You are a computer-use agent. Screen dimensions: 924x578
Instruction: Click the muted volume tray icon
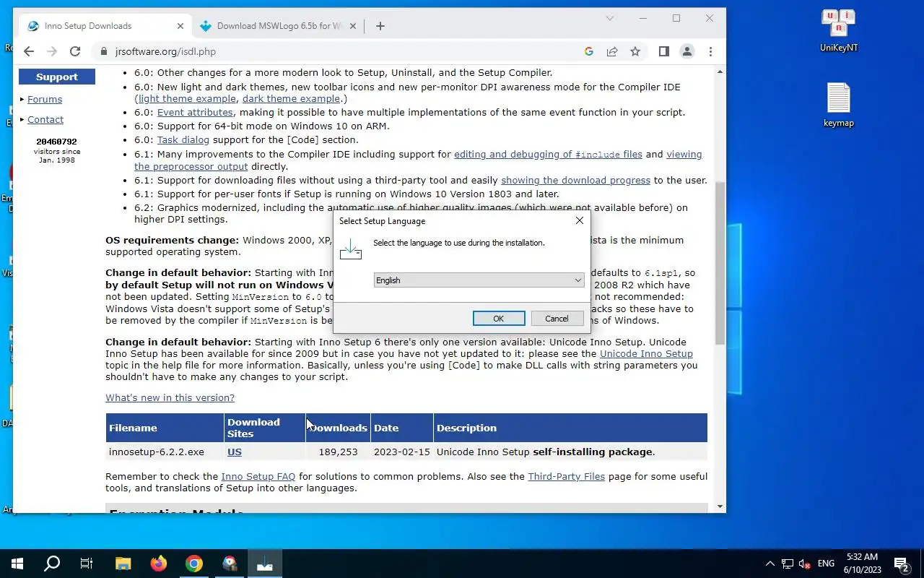[x=805, y=564]
